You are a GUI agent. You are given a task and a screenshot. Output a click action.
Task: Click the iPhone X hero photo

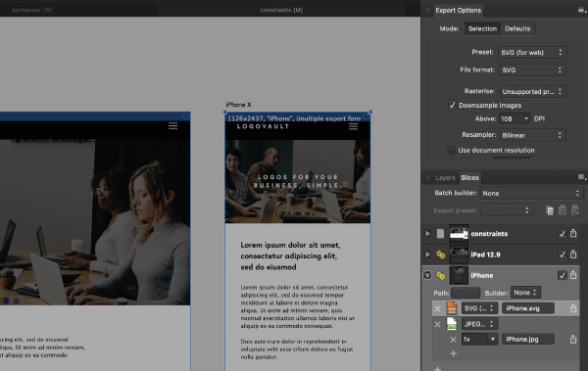[x=297, y=181]
